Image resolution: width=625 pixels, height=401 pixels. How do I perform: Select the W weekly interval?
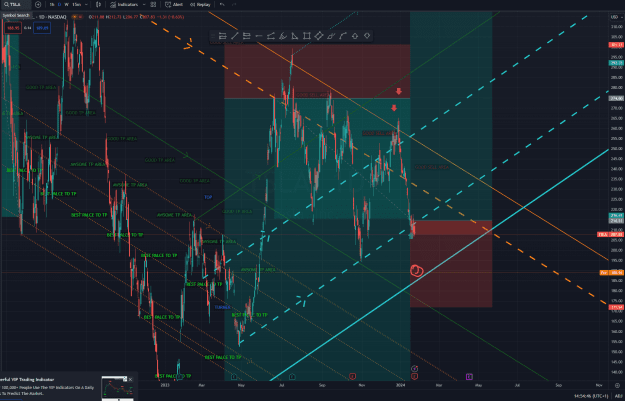click(67, 4)
